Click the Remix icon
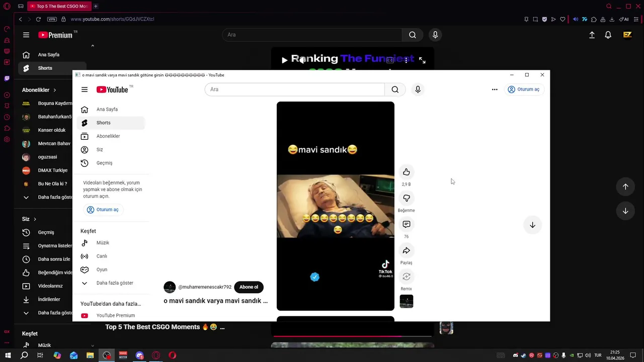Image resolution: width=644 pixels, height=362 pixels. click(406, 277)
